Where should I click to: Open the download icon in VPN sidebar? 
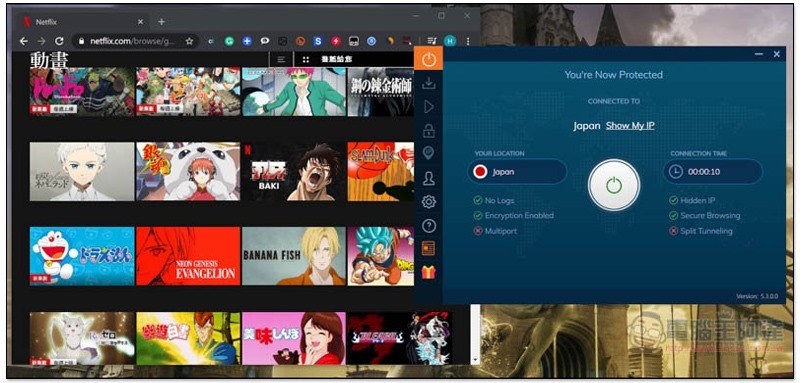point(429,83)
